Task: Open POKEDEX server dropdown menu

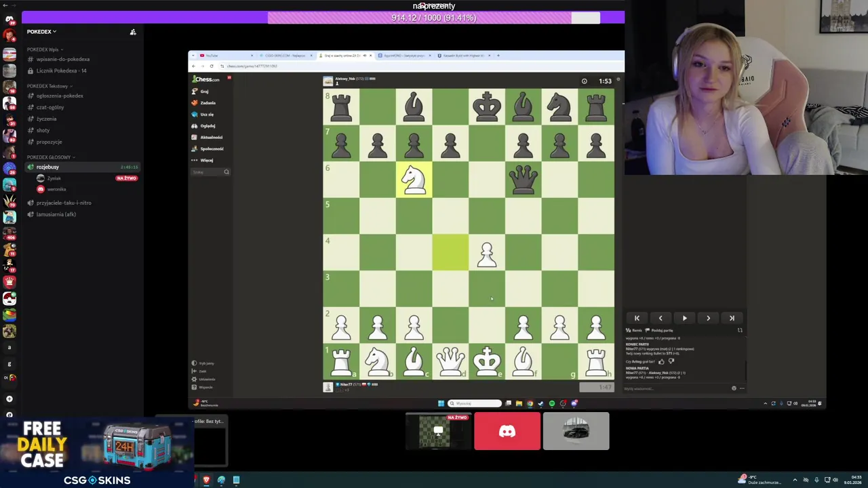Action: point(41,32)
